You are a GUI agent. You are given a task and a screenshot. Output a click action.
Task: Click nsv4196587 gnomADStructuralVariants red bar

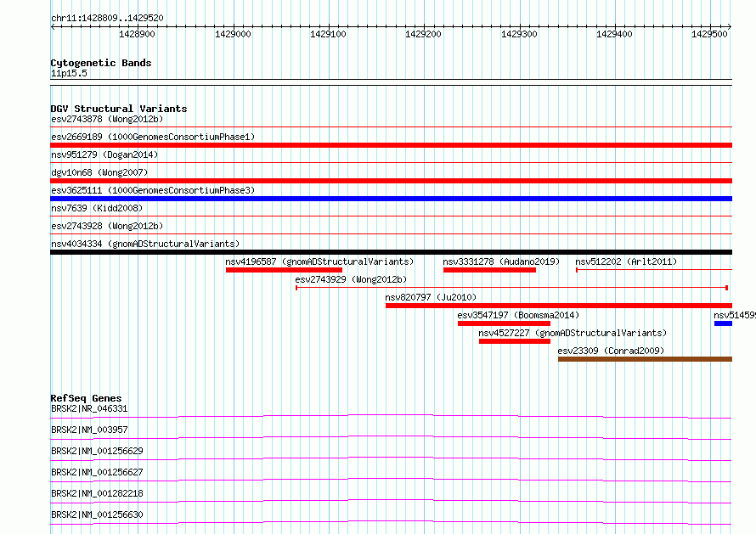click(284, 270)
